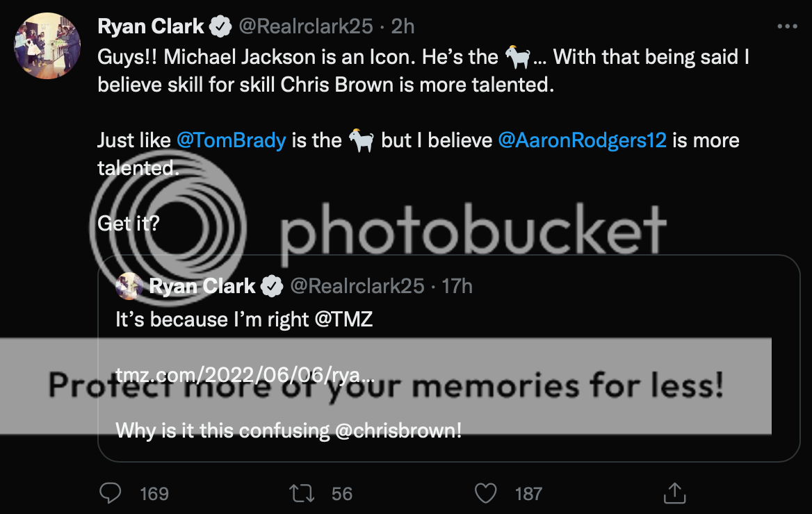
Task: Click the verified badge in the quoted tweet
Action: pos(273,285)
